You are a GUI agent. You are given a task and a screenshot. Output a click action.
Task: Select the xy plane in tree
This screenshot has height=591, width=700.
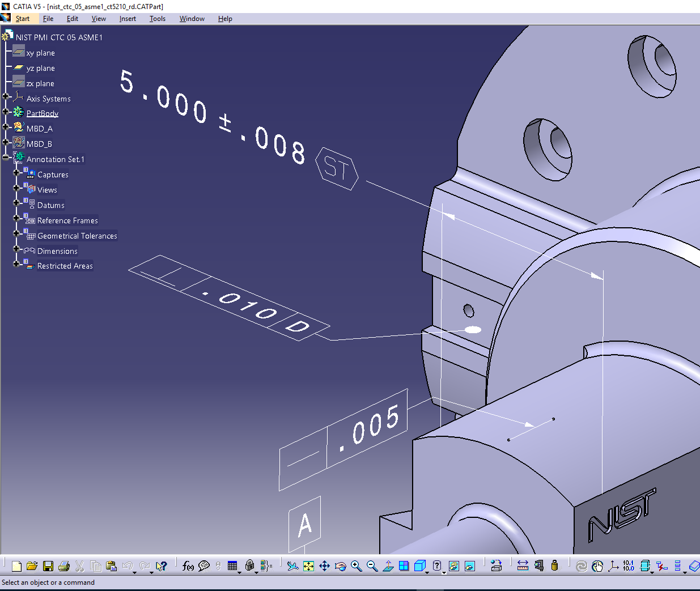click(x=40, y=53)
